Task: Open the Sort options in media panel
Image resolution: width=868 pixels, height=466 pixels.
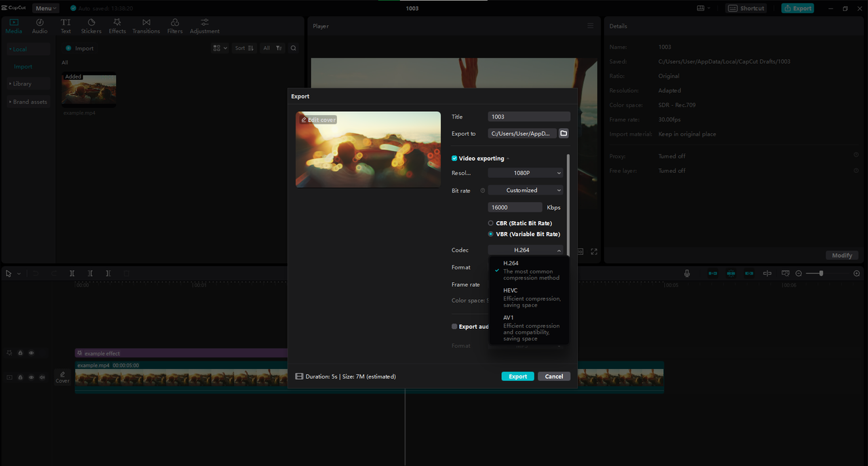Action: 244,48
